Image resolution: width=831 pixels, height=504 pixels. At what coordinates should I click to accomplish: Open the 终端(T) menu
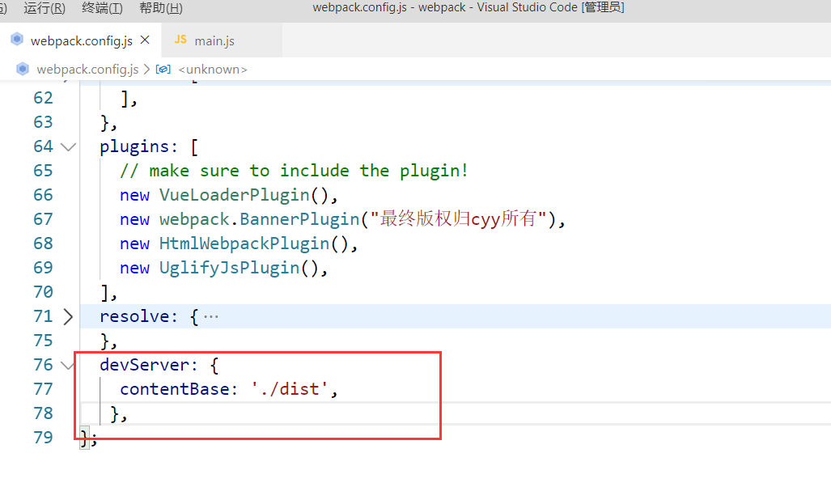[x=102, y=8]
